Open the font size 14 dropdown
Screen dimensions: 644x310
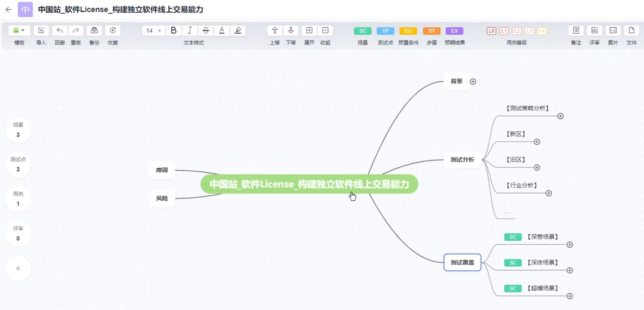[153, 31]
